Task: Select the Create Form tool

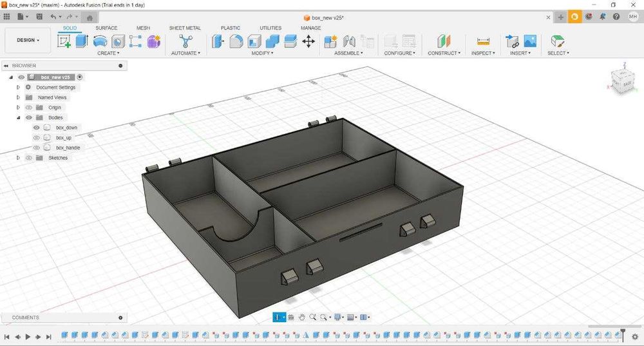Action: click(154, 41)
